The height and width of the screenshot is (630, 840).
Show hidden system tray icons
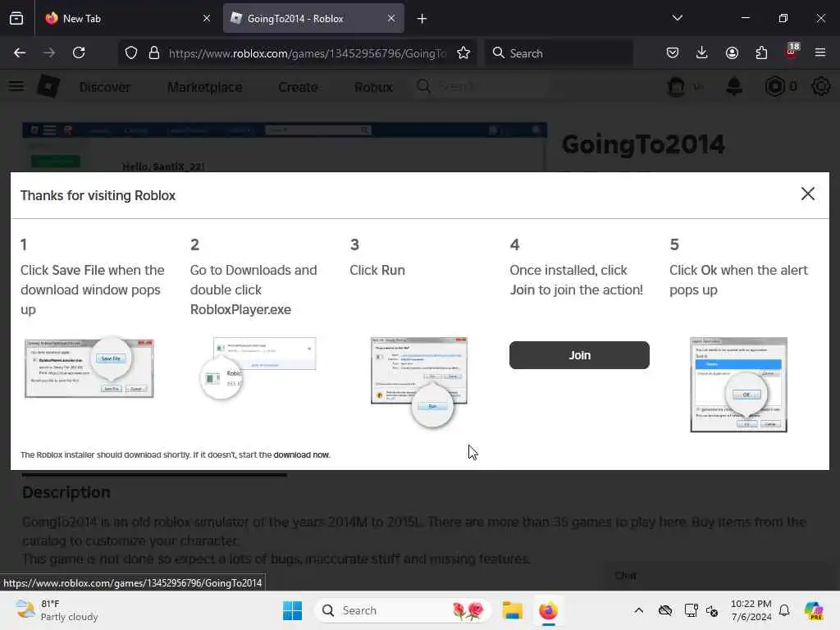pos(638,610)
